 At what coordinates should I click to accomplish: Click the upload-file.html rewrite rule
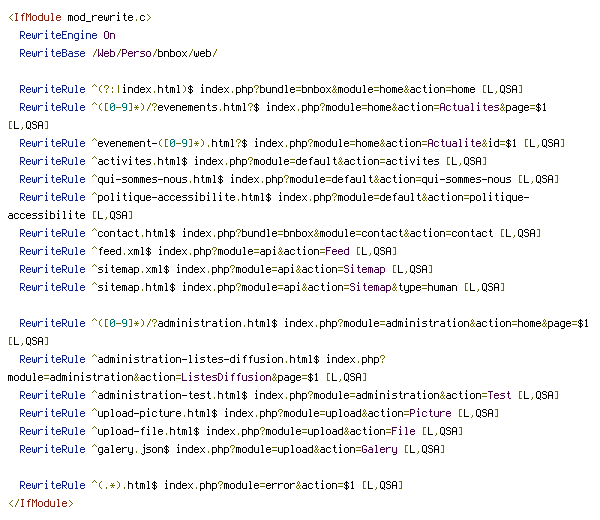coord(241,431)
